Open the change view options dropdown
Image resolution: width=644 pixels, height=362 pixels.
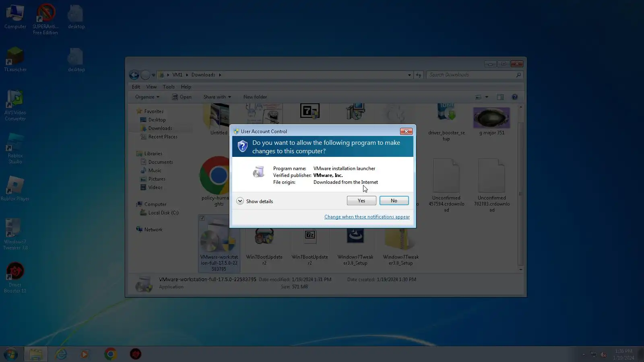(x=487, y=97)
